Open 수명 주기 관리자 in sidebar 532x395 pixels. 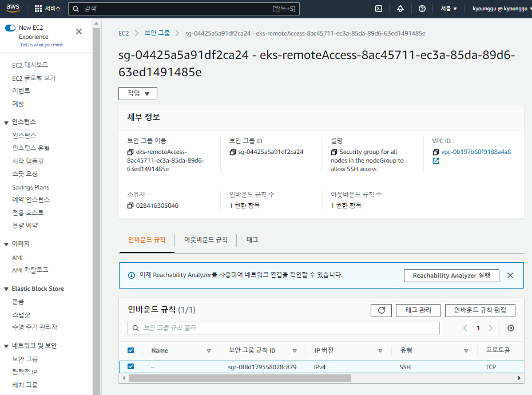[x=34, y=327]
